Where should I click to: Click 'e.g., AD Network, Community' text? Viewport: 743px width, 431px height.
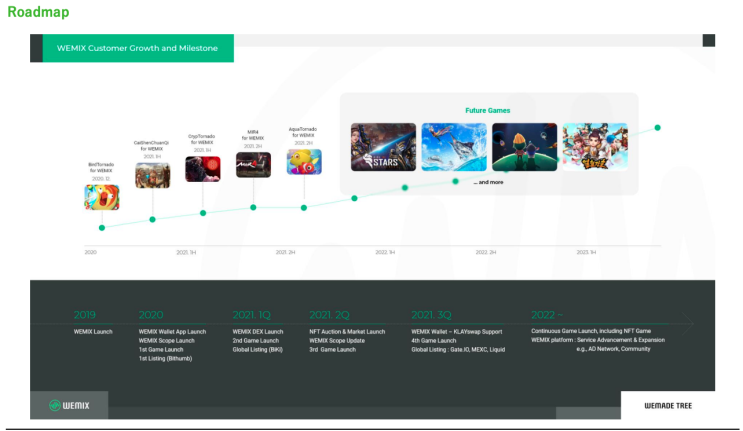tap(614, 349)
